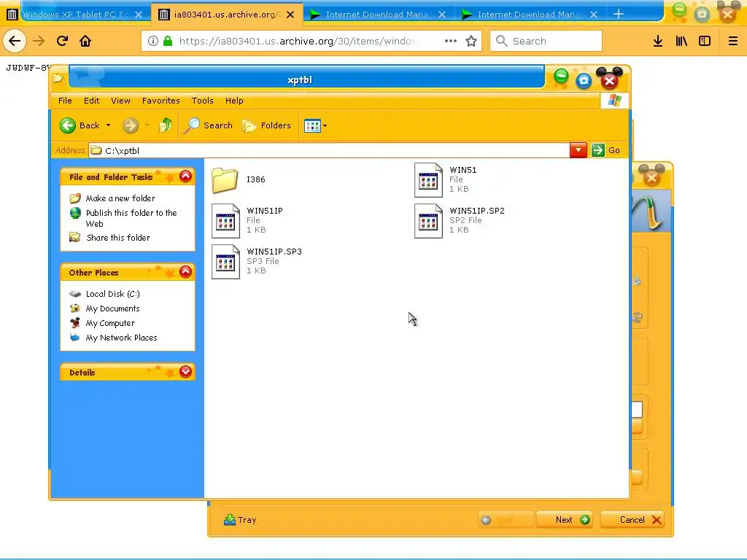Reload the archive.org page
Screen dimensions: 747x560
(62, 41)
